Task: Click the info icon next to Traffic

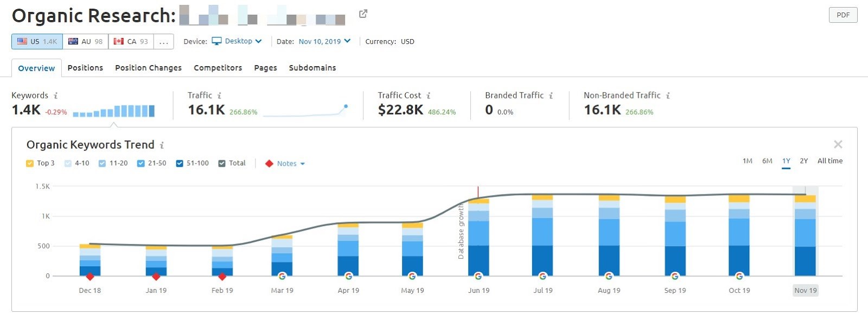Action: [219, 96]
